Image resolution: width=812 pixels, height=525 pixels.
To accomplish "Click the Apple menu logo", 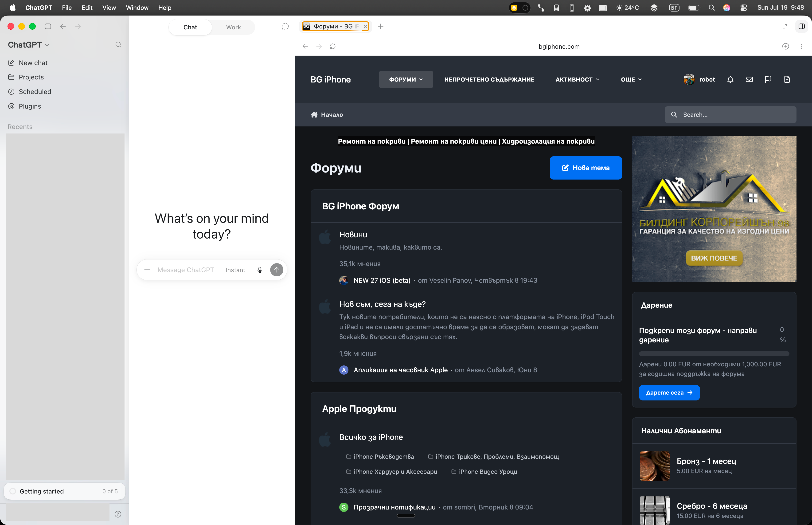I will click(x=13, y=8).
